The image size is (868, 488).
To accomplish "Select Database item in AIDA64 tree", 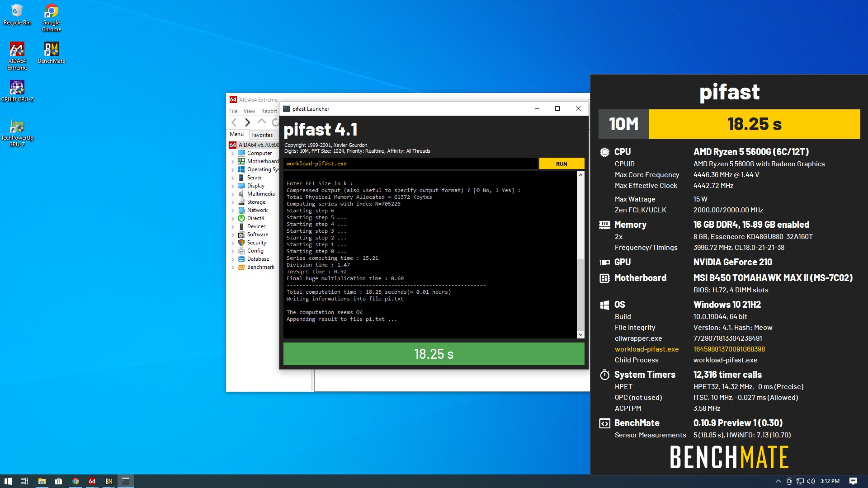I will 258,259.
